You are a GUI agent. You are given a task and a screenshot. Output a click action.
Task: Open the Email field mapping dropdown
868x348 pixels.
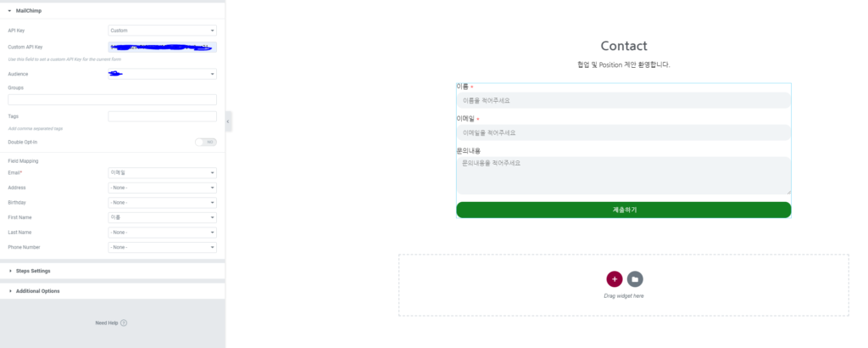point(162,173)
